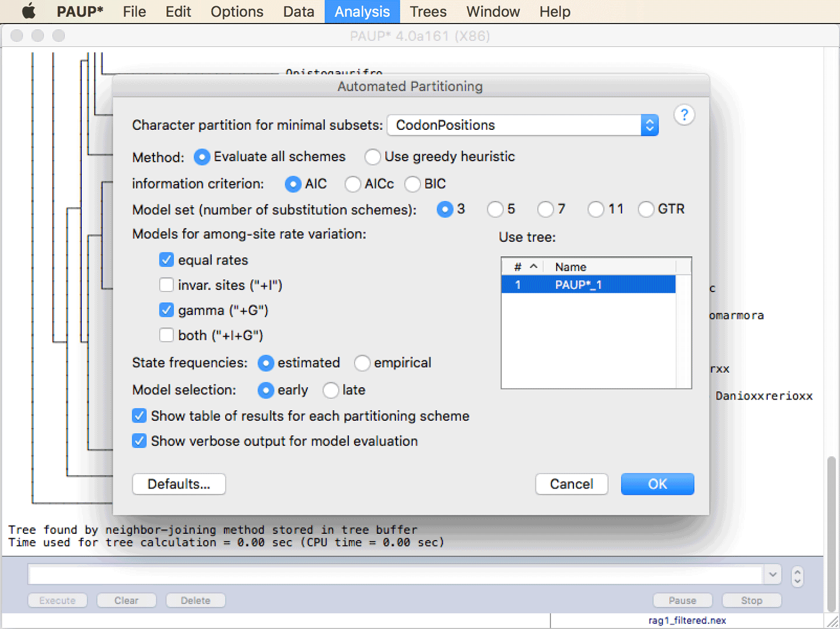This screenshot has width=840, height=629.
Task: Toggle Show verbose output checkbox
Action: 139,441
